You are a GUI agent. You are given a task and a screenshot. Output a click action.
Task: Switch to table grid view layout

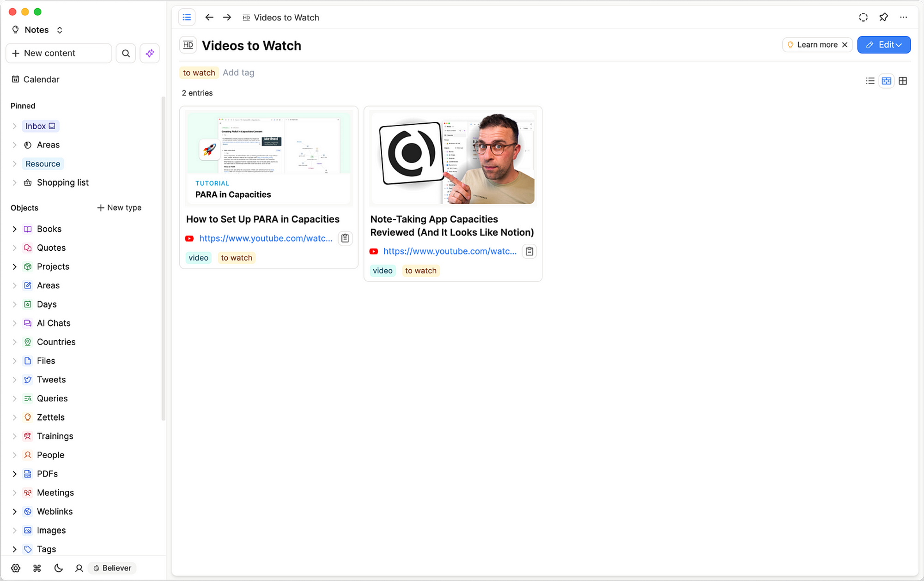(903, 81)
